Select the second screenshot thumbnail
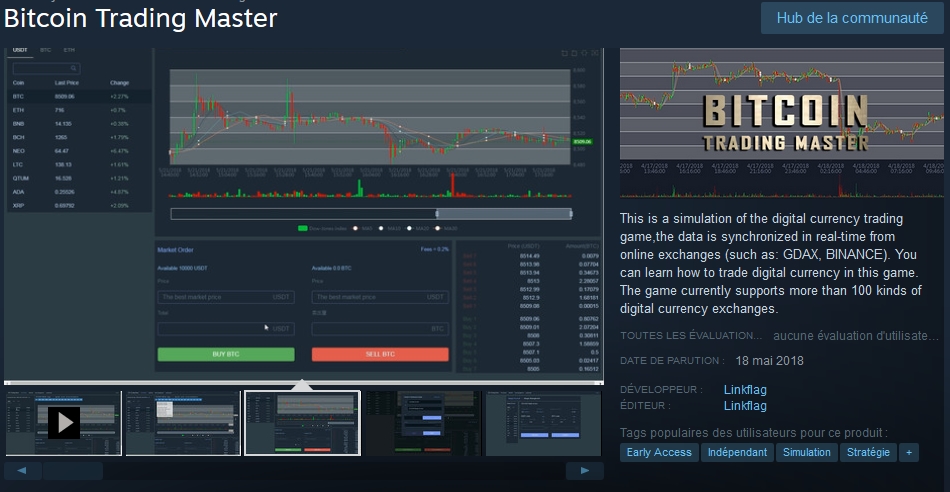The width and height of the screenshot is (950, 492). point(183,423)
